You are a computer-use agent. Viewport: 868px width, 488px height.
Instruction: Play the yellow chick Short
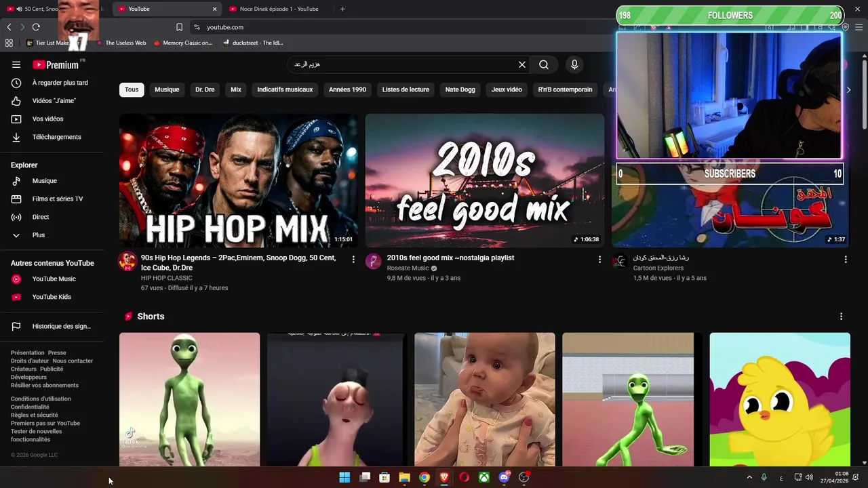(780, 399)
